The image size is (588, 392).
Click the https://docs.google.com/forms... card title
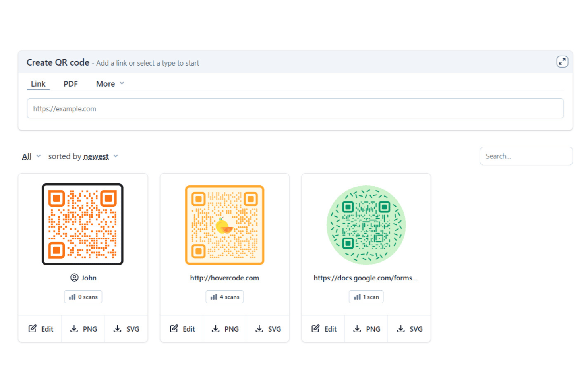[x=366, y=278]
